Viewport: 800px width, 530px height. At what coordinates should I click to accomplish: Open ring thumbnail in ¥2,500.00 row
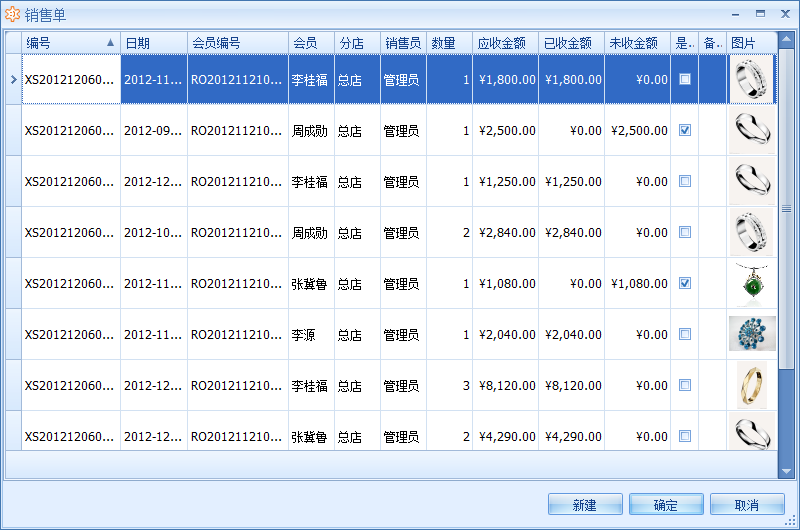[x=752, y=130]
